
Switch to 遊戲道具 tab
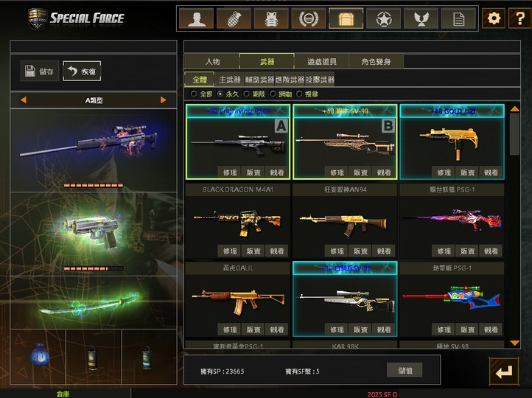click(322, 61)
